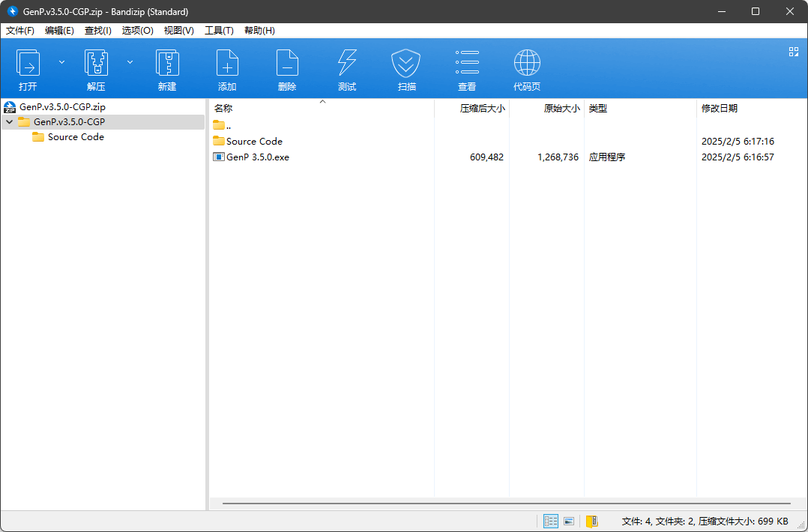This screenshot has width=808, height=532.
Task: Minimize the Bandizip window
Action: (721, 11)
